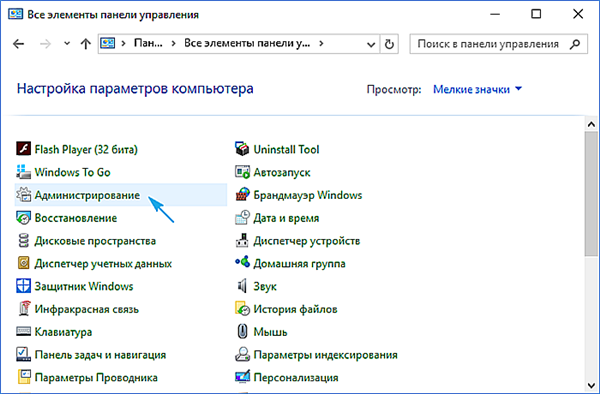The height and width of the screenshot is (394, 600).
Task: Click the back navigation arrow
Action: pyautogui.click(x=18, y=44)
